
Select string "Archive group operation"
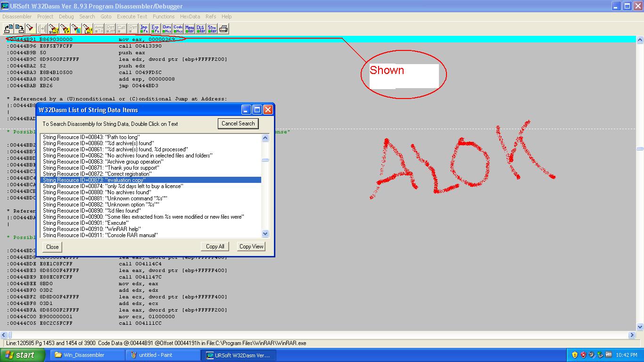(151, 162)
